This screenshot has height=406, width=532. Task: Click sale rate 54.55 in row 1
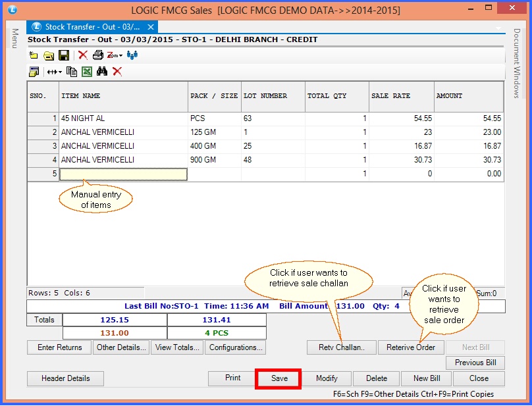point(402,118)
